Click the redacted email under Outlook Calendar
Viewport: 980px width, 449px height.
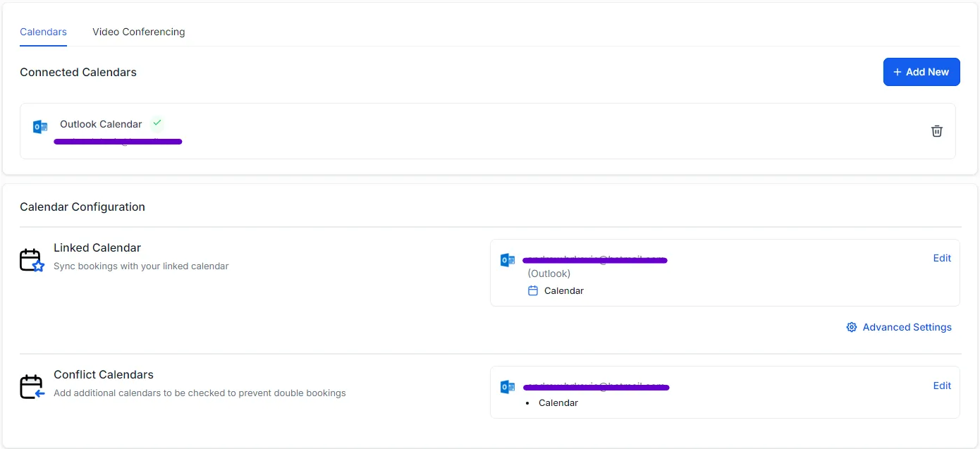tap(118, 141)
